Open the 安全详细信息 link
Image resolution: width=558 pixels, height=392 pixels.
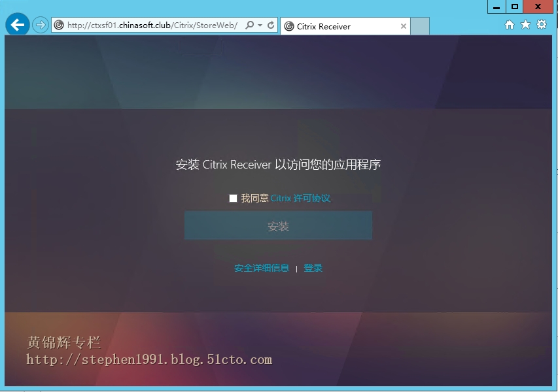coord(262,268)
